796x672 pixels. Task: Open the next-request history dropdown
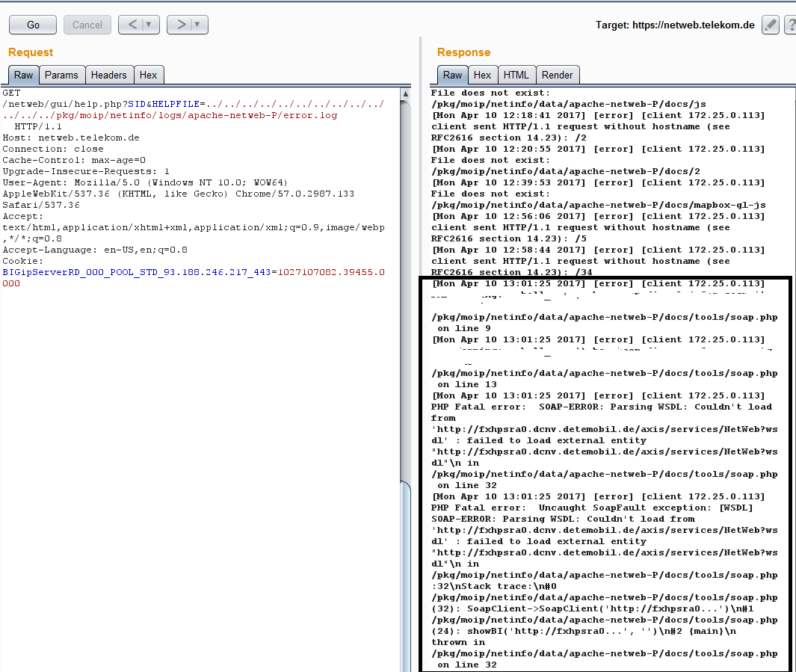[x=198, y=25]
